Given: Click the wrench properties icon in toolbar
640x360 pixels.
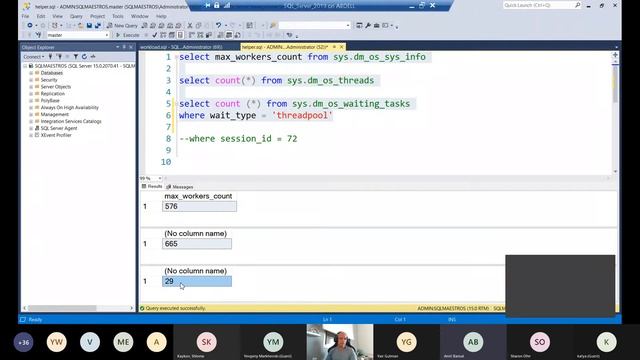Looking at the screenshot, I should tap(368, 25).
